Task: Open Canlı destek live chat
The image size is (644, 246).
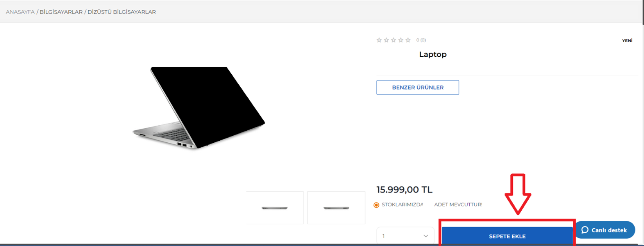Action: [605, 230]
